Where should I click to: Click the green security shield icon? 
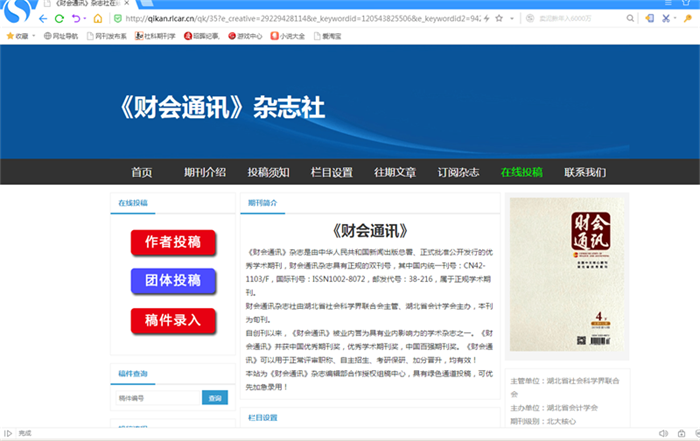coord(118,19)
